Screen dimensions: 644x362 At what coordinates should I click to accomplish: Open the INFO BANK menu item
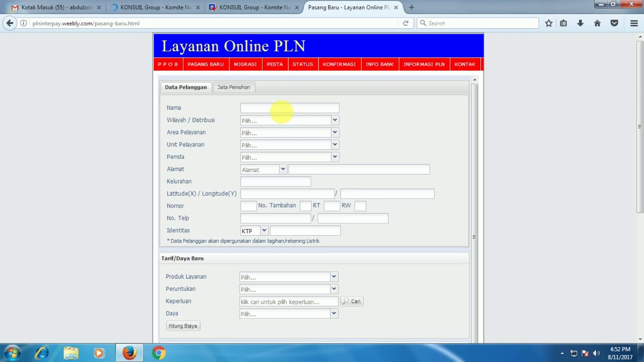pos(380,64)
